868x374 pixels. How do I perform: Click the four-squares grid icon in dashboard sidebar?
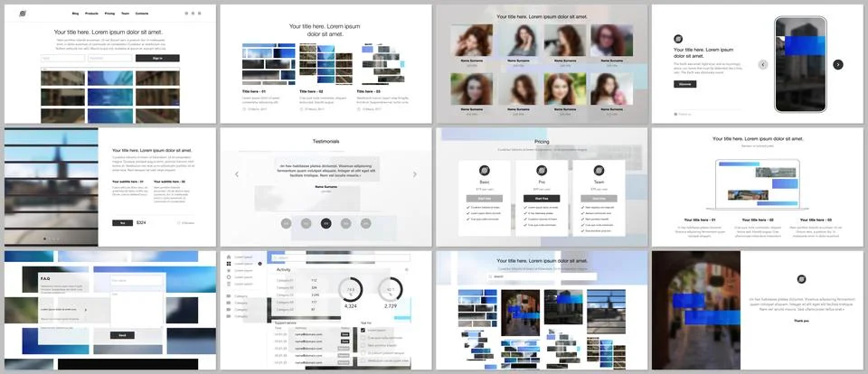coord(229,264)
